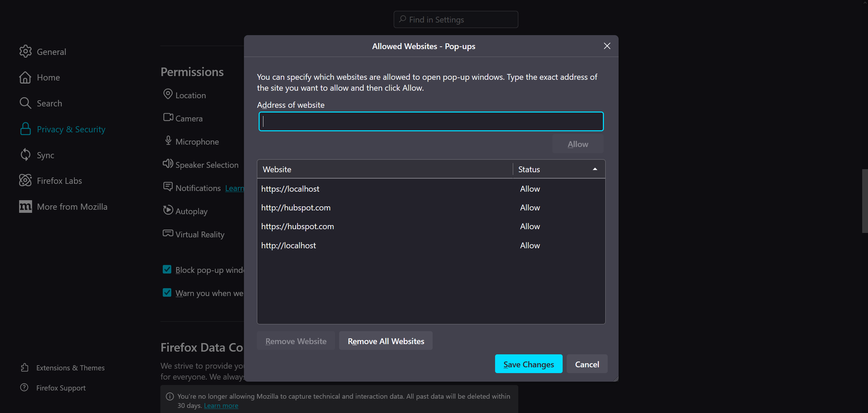Click the More from Mozilla icon
The width and height of the screenshot is (868, 413).
(x=25, y=206)
